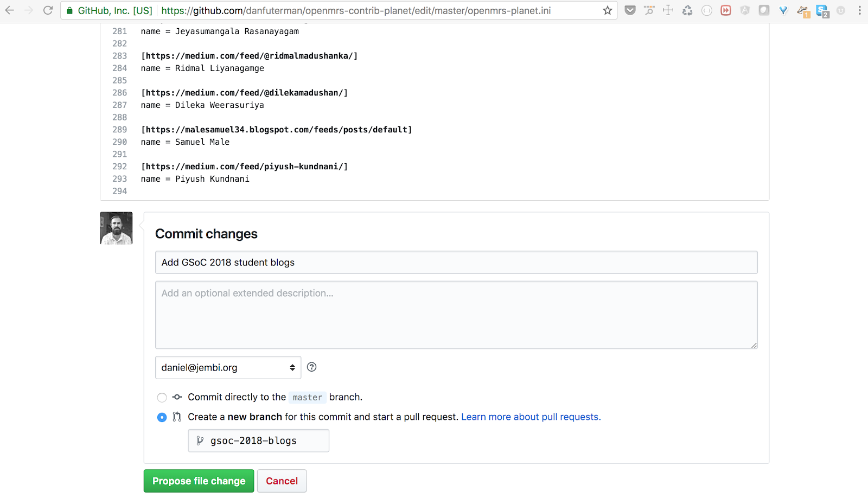Open Learn more about pull requests link
Image resolution: width=868 pixels, height=498 pixels.
click(531, 417)
